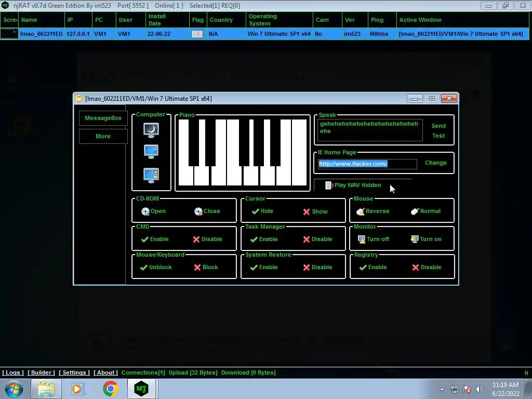
Task: Select the lmao_602211ED row name cell
Action: tap(42, 34)
